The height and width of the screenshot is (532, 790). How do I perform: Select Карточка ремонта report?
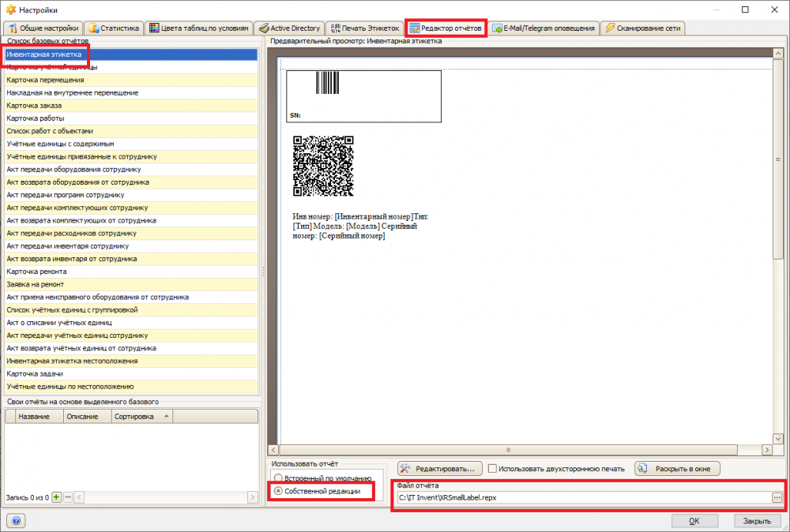131,272
